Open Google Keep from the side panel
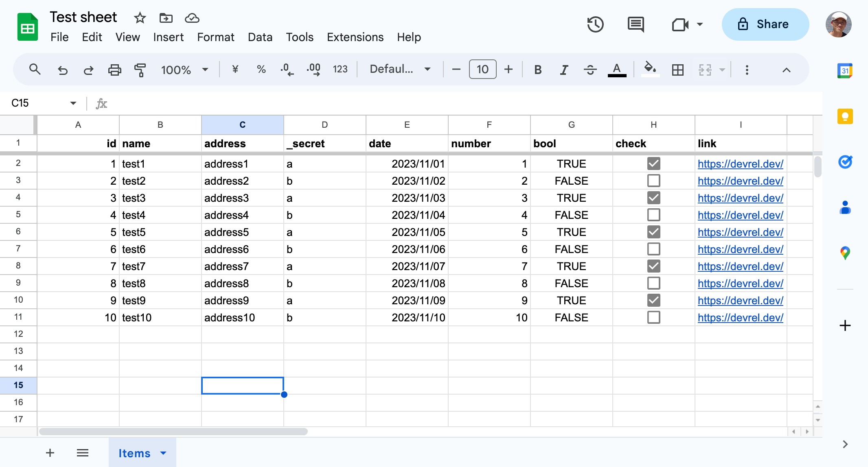This screenshot has height=467, width=868. [x=845, y=116]
